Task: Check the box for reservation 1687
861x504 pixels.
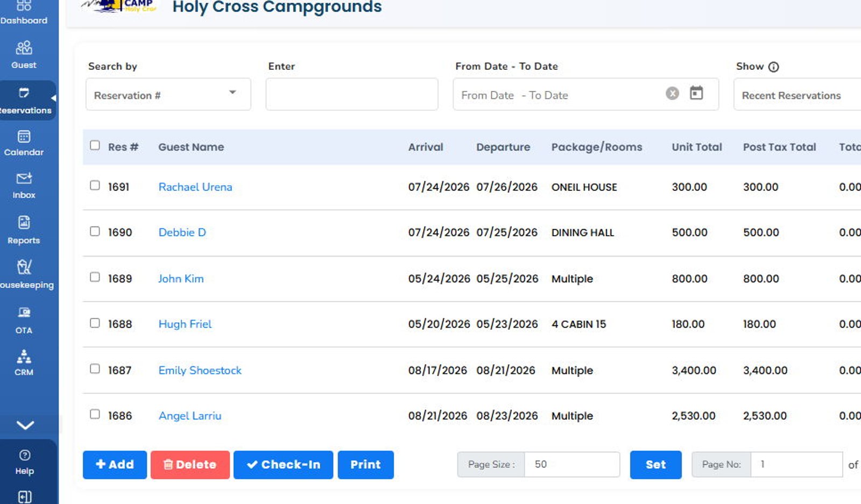Action: (x=95, y=368)
